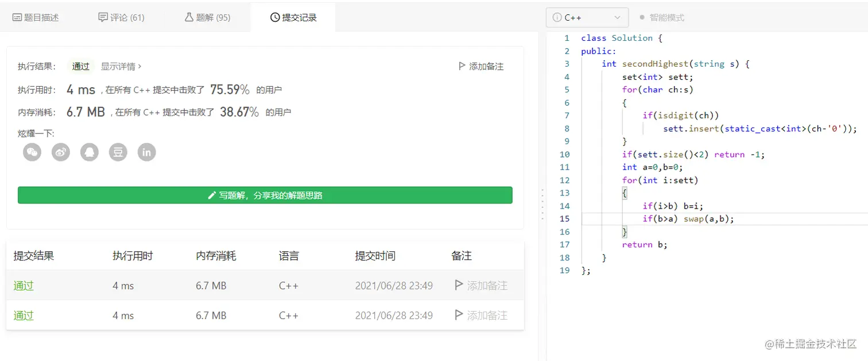
Task: Click the 提交结果 column header
Action: click(34, 256)
